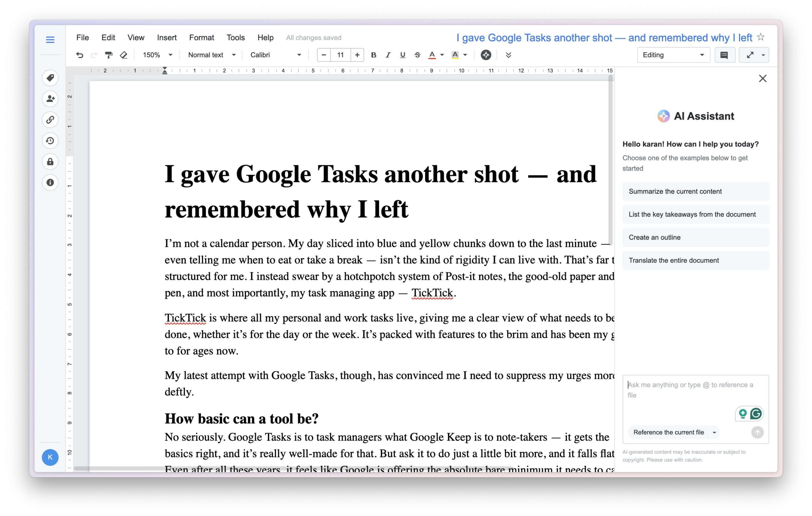This screenshot has width=812, height=516.
Task: Star this document as favorite
Action: pyautogui.click(x=761, y=37)
